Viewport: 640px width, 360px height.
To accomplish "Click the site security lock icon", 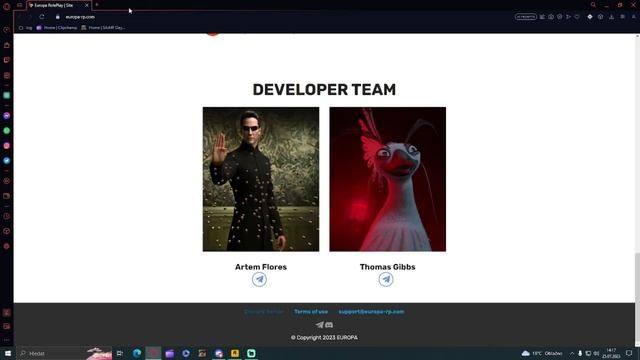I will (x=58, y=17).
